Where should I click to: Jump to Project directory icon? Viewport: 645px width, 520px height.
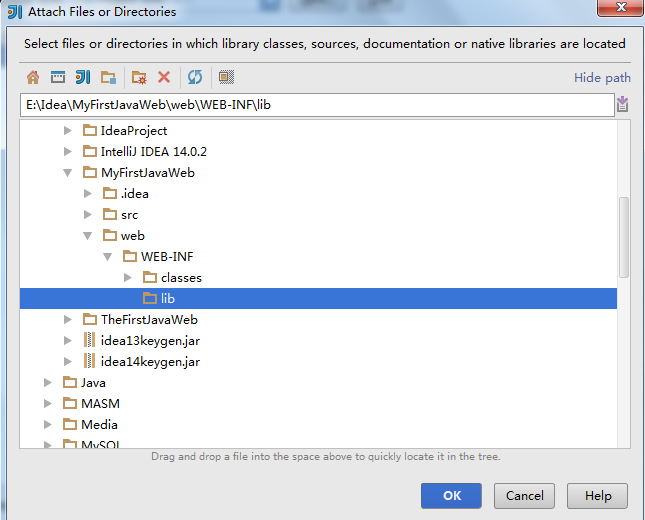(x=83, y=77)
